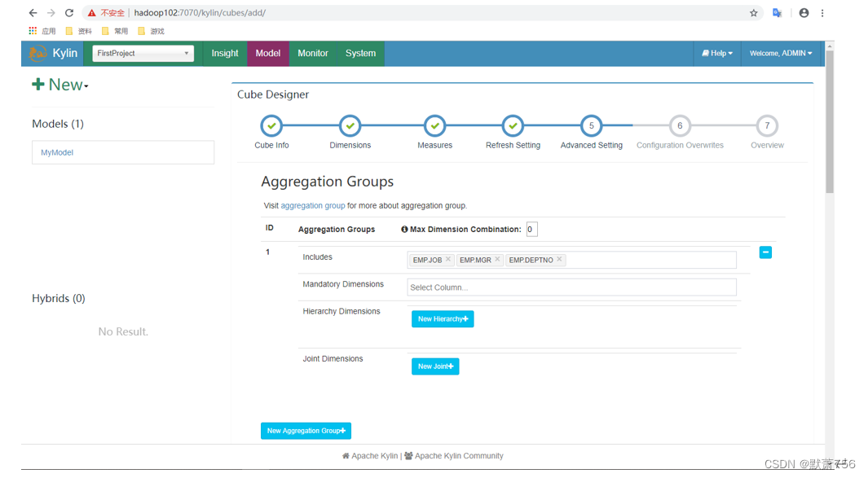Go to the Refresh Setting step
This screenshot has width=868, height=478.
click(513, 126)
